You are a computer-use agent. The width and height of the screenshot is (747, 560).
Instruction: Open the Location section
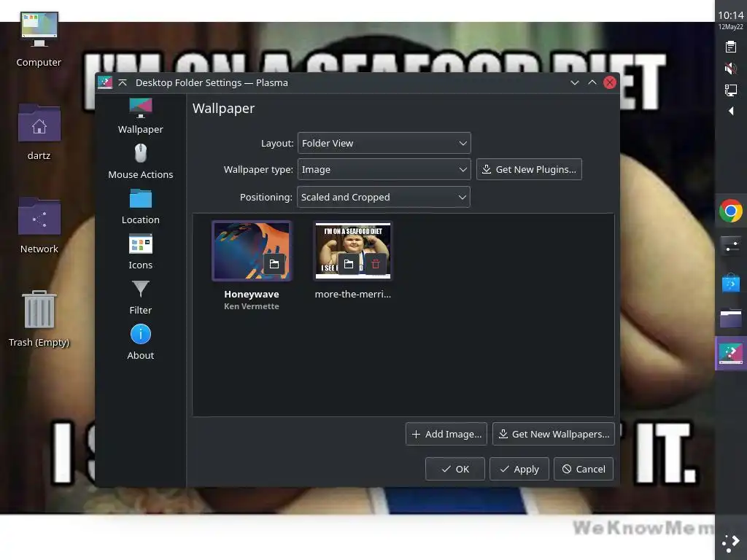140,206
